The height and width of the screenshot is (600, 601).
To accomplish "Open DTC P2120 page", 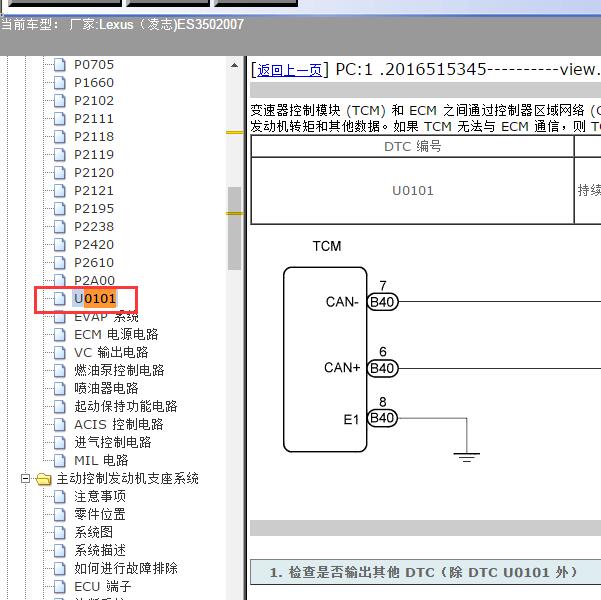I will point(94,173).
